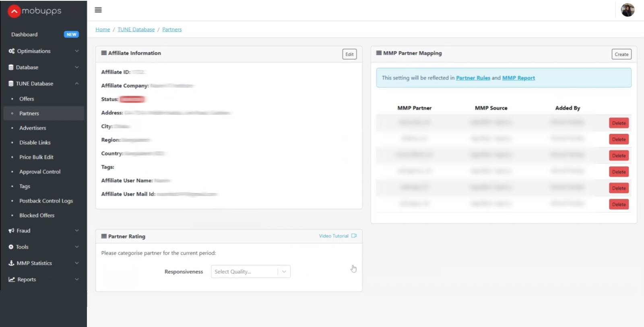The image size is (644, 327).
Task: Click the Affiliate Company label
Action: [x=125, y=86]
